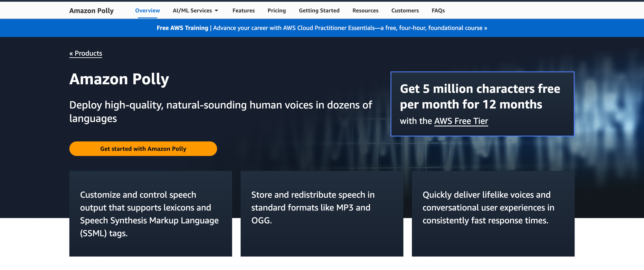644x270 pixels.
Task: Go back to « Products
Action: [86, 53]
